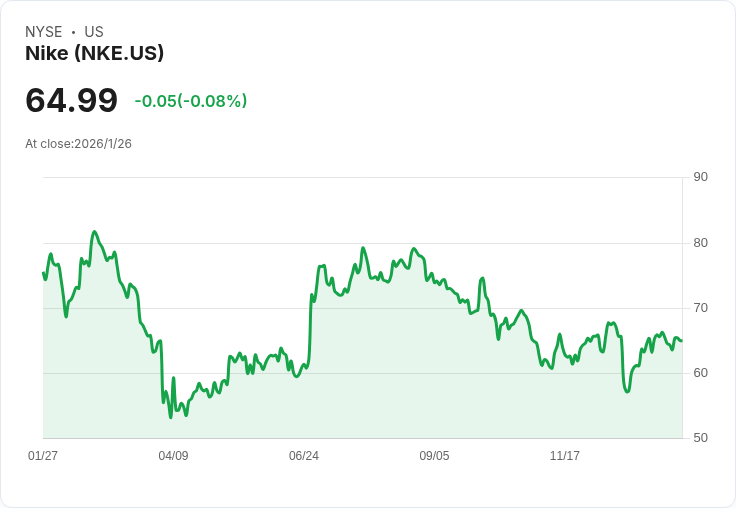Click the 11/17 date on the x-axis

[x=565, y=456]
